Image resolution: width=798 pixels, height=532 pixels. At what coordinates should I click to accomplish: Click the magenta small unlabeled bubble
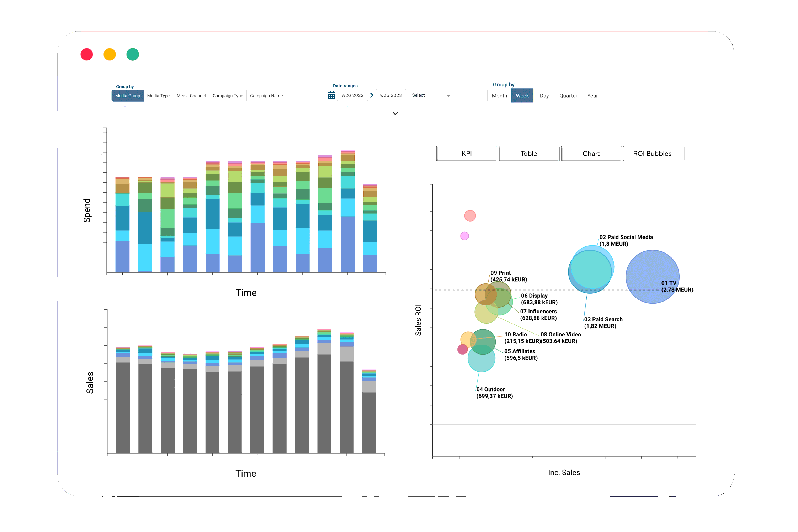click(464, 236)
